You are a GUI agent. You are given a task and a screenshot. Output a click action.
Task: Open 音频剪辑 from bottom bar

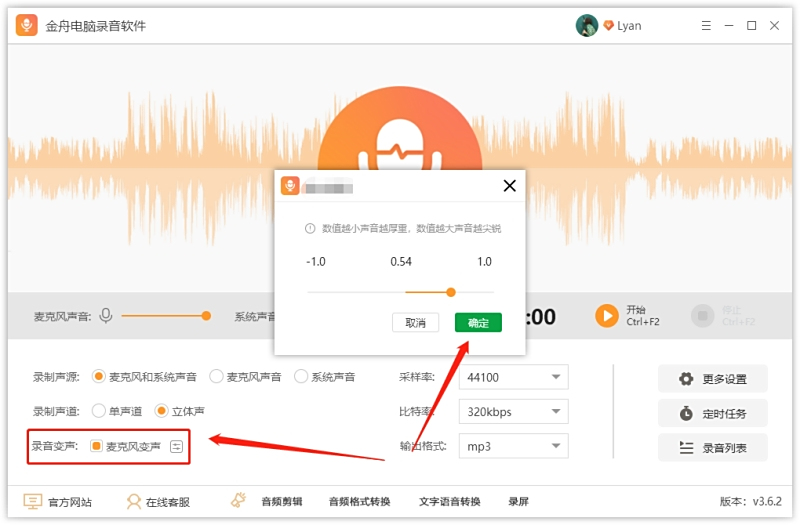coord(282,502)
